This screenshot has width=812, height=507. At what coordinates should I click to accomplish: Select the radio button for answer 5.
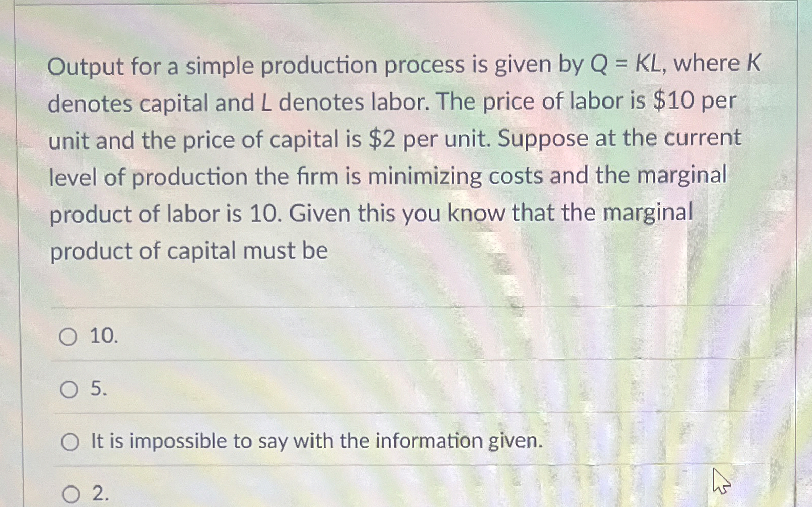click(x=69, y=390)
